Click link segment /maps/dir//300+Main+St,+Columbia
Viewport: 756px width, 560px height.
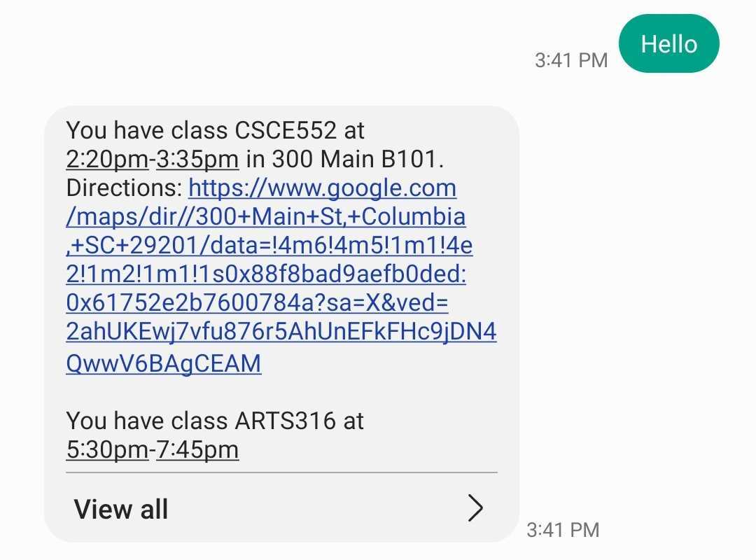(x=266, y=216)
